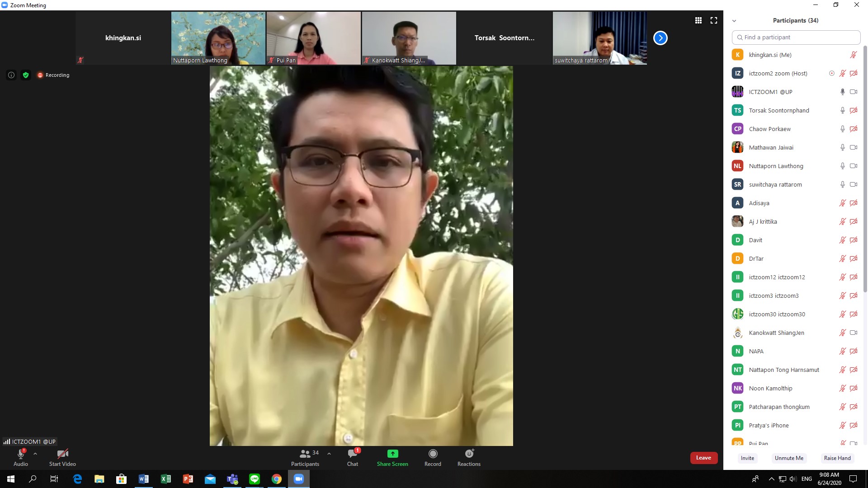Select Torsak Soontorn video tile
868x488 pixels.
click(505, 38)
